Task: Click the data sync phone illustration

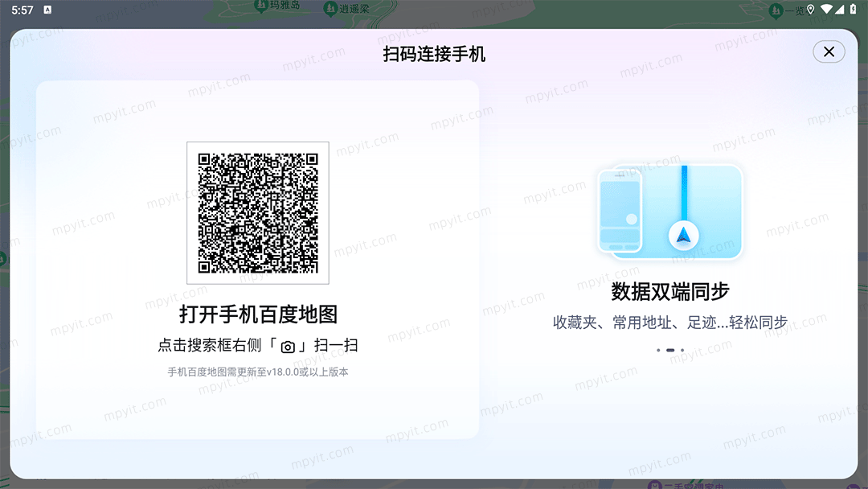Action: tap(669, 212)
